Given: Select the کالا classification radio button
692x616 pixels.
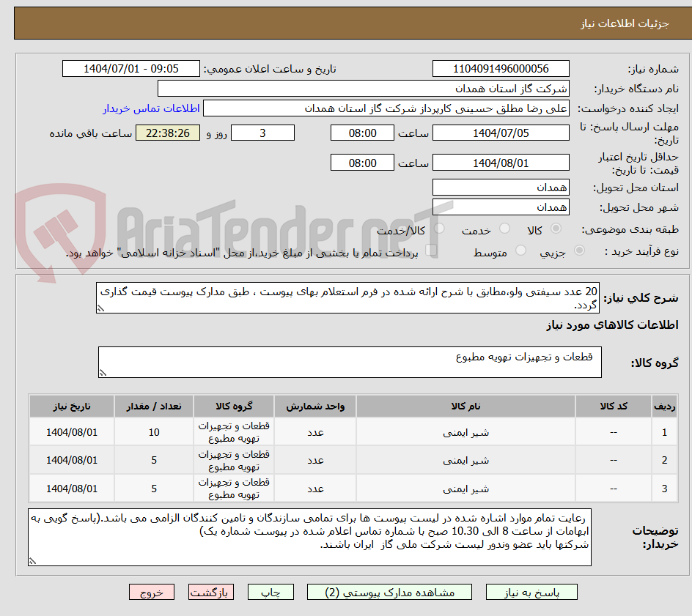Looking at the screenshot, I should [556, 228].
